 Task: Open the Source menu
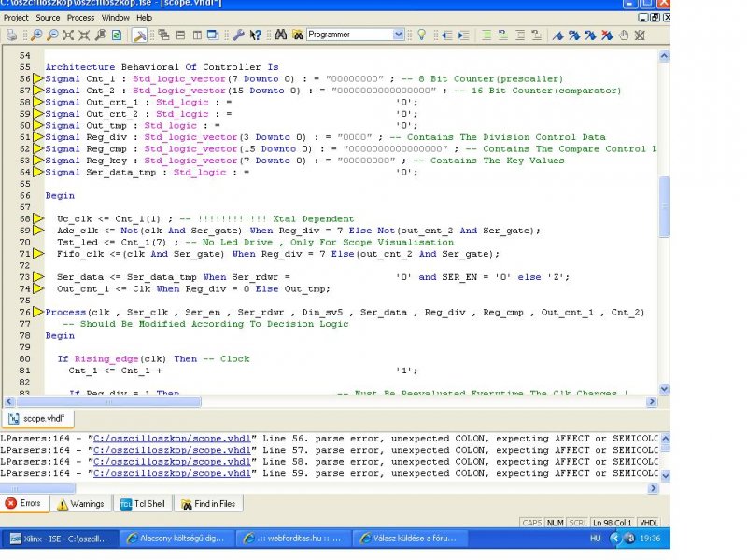[x=48, y=18]
